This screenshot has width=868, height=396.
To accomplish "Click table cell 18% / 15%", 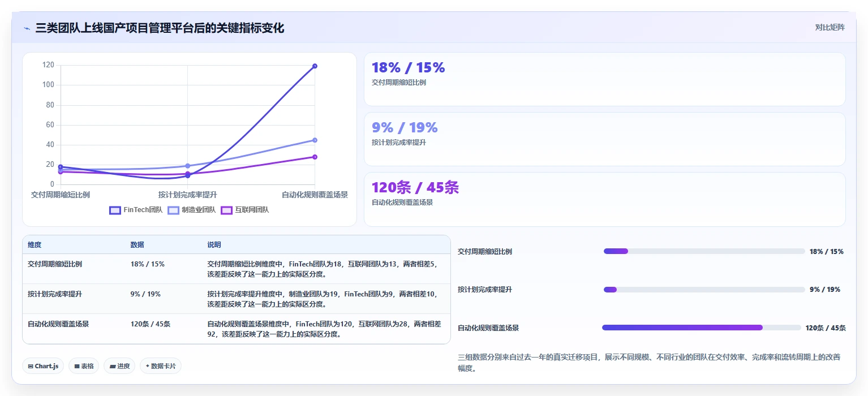I will pos(147,264).
